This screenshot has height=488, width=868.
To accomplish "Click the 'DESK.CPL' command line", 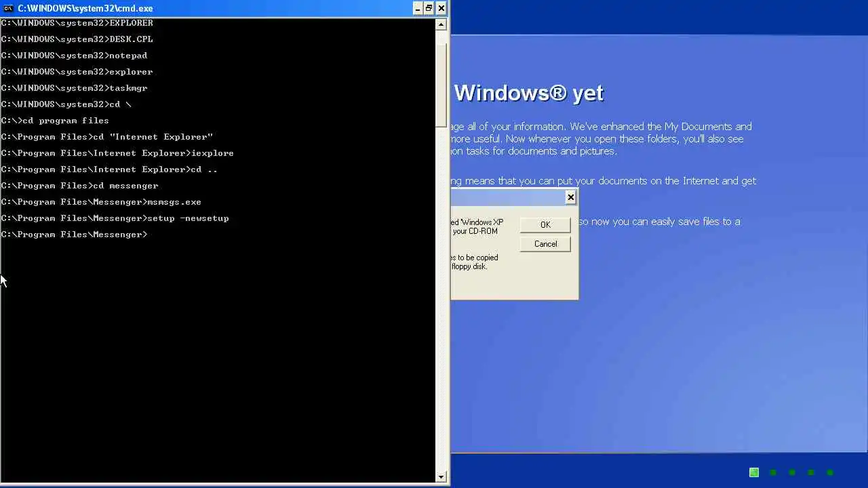I will [x=77, y=39].
